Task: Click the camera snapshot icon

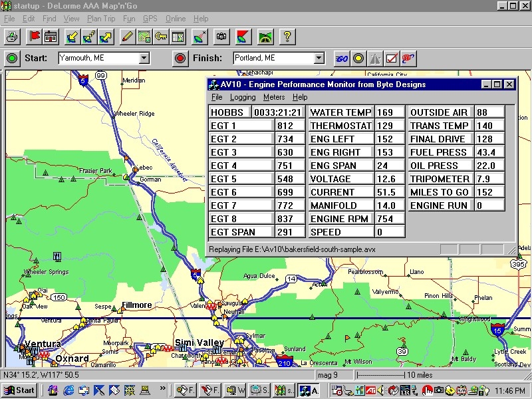Action: [221, 37]
